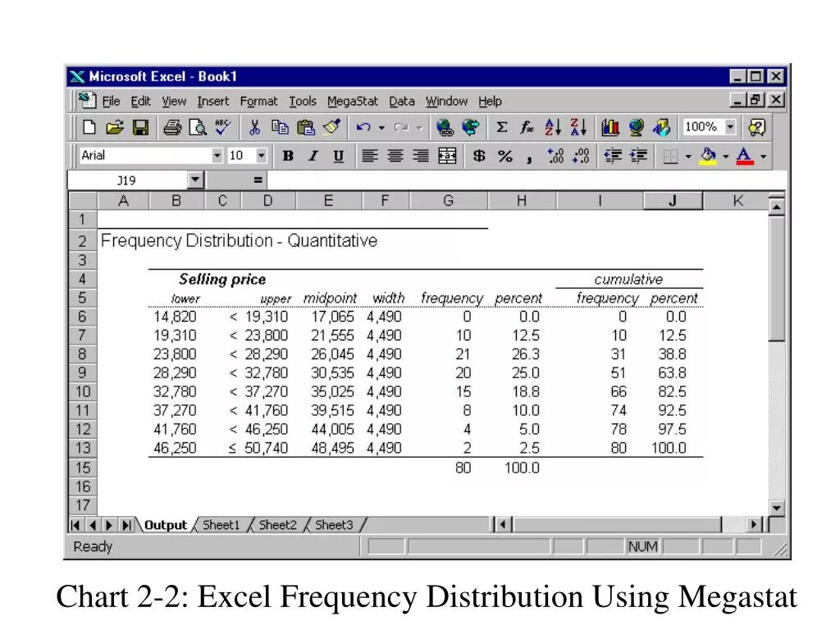Click the Print icon
Image resolution: width=840 pixels, height=630 pixels.
[172, 127]
